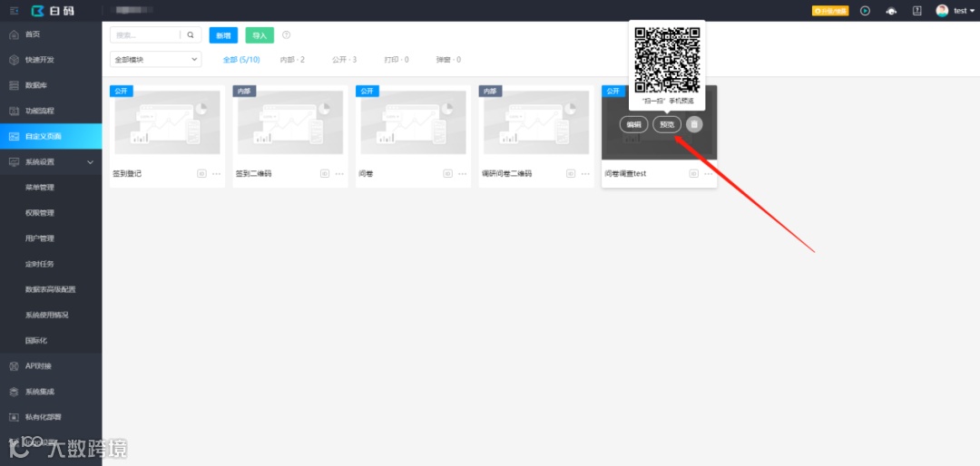Open more options on 签到登记 card
Viewport: 980px width, 466px height.
tap(216, 174)
